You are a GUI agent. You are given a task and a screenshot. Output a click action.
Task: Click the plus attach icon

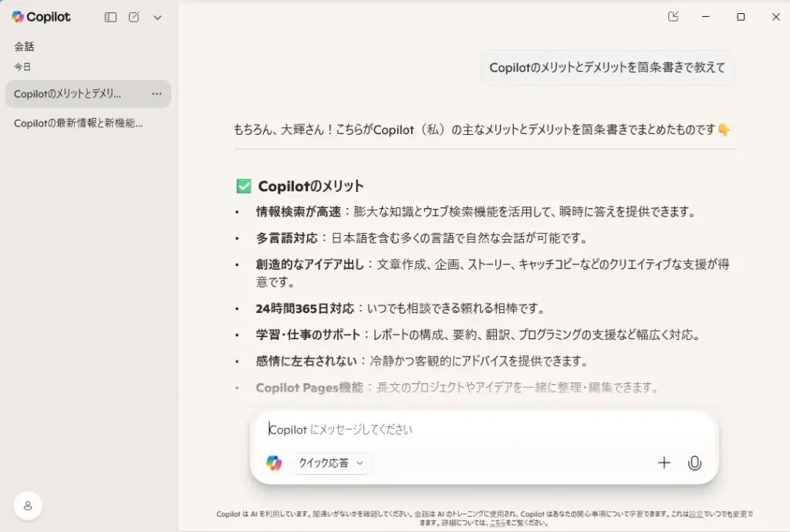[x=664, y=463]
